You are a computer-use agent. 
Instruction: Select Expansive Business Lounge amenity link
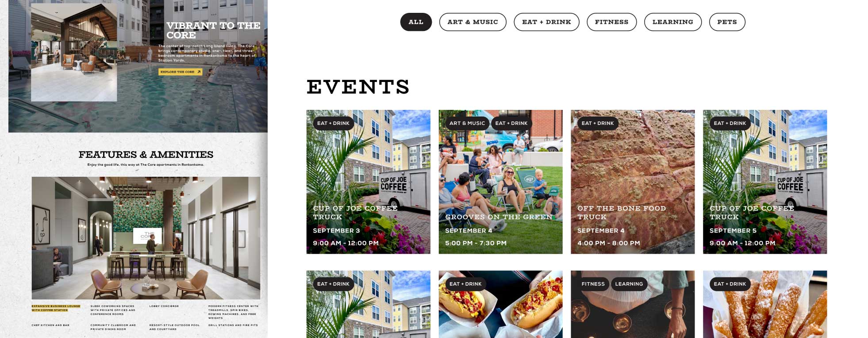(56, 308)
